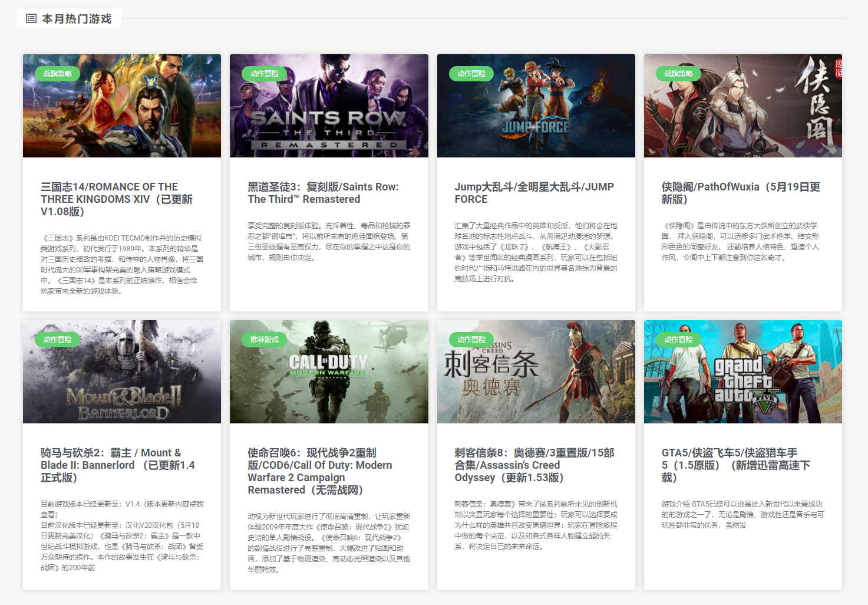Screen dimensions: 868x605
Task: Open the 侠隐阁 cover image
Action: click(743, 106)
